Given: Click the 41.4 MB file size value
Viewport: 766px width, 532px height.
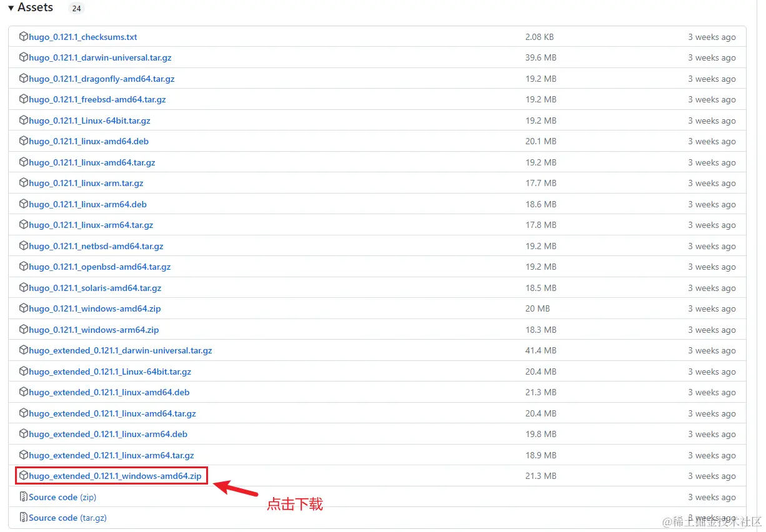Looking at the screenshot, I should [x=540, y=350].
